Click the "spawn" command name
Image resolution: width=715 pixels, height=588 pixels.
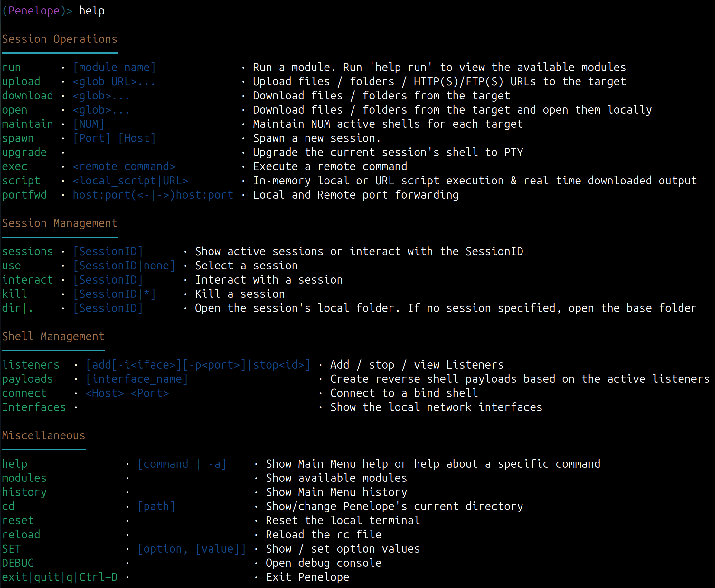18,138
